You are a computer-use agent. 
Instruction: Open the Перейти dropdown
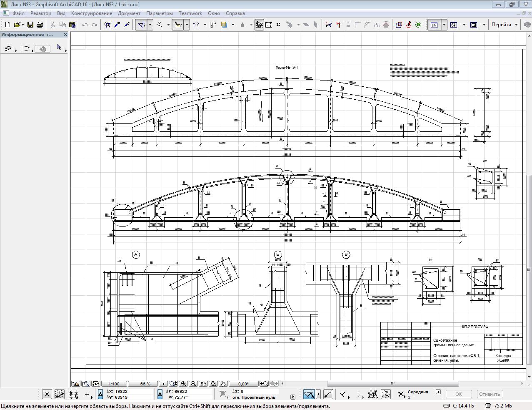pyautogui.click(x=504, y=25)
